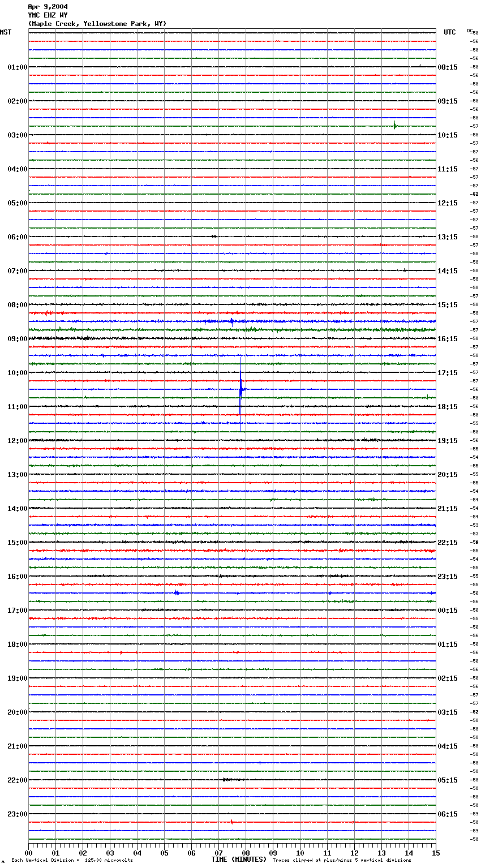Select the MST time label '12:00'
Viewport: 481px width, 868px height.
pos(18,441)
